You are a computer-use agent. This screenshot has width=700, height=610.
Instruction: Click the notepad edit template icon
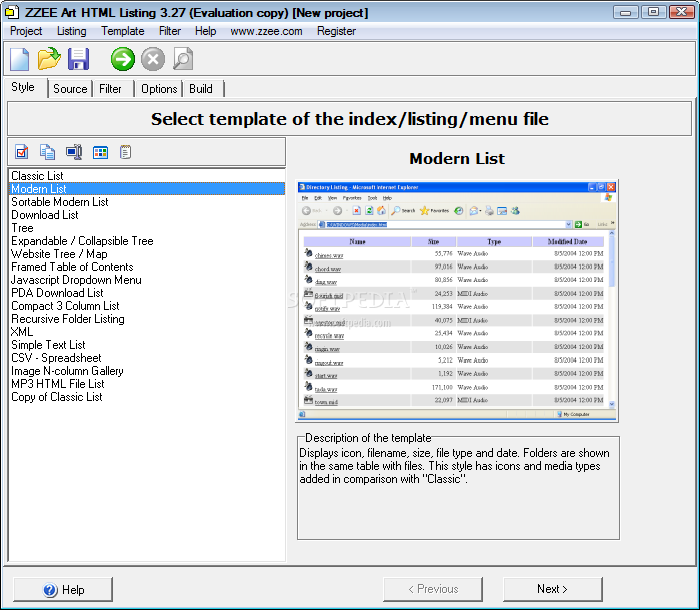125,152
